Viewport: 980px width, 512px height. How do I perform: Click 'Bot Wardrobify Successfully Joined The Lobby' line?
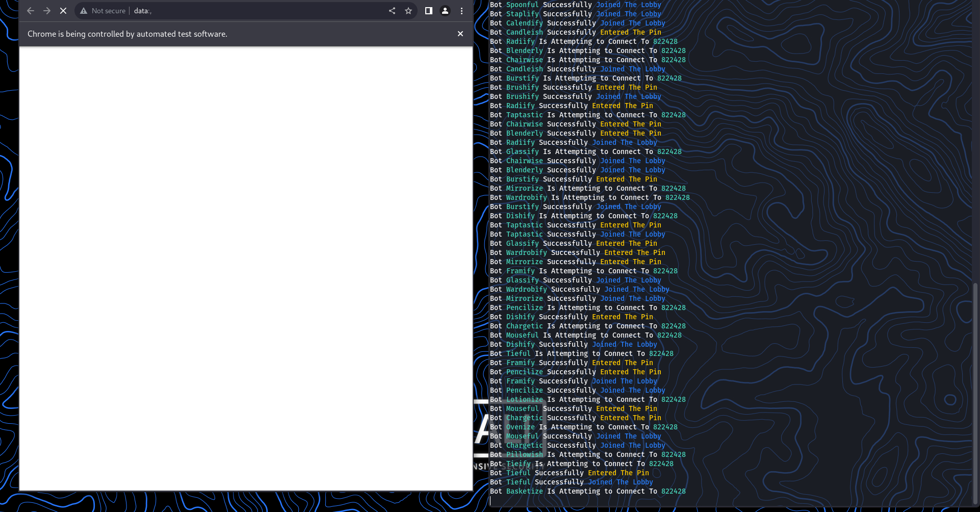click(x=580, y=289)
